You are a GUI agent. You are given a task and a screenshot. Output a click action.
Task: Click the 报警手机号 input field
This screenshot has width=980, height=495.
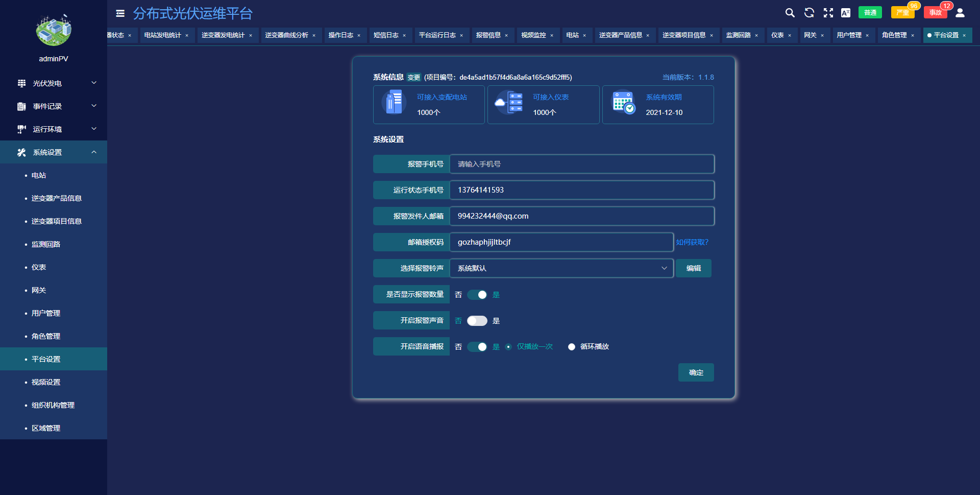pos(581,164)
